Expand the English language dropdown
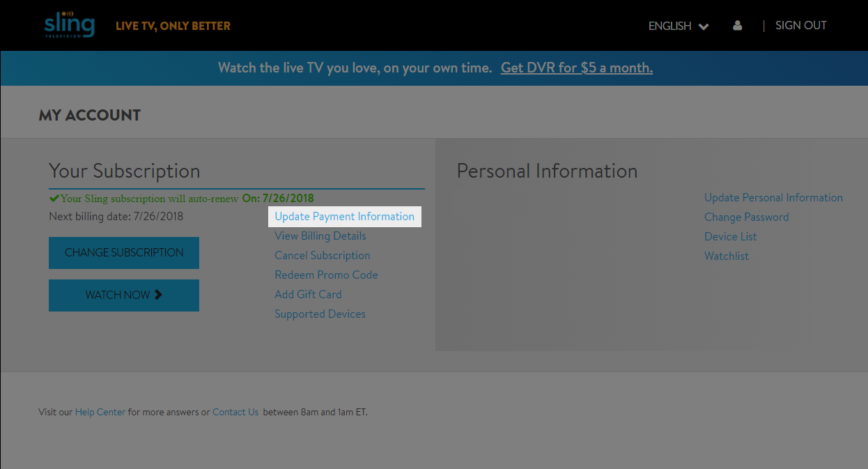Viewport: 868px width, 469px height. (x=678, y=26)
